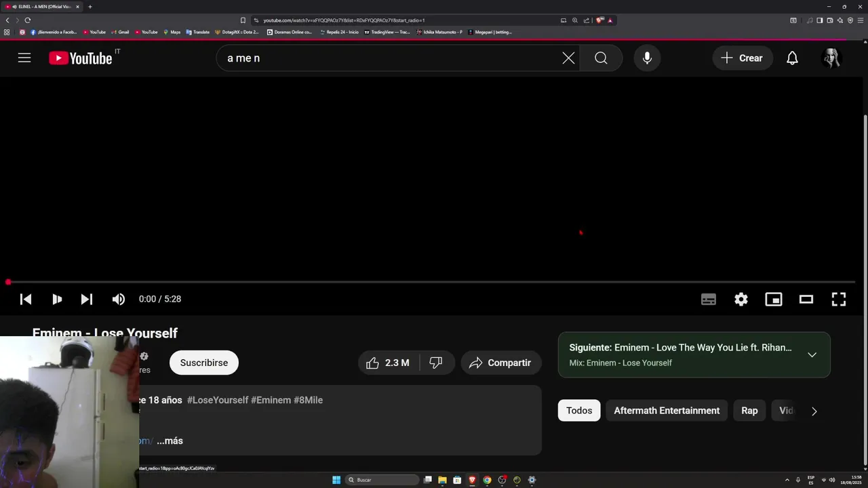Bookmark this page icon

pos(243,20)
